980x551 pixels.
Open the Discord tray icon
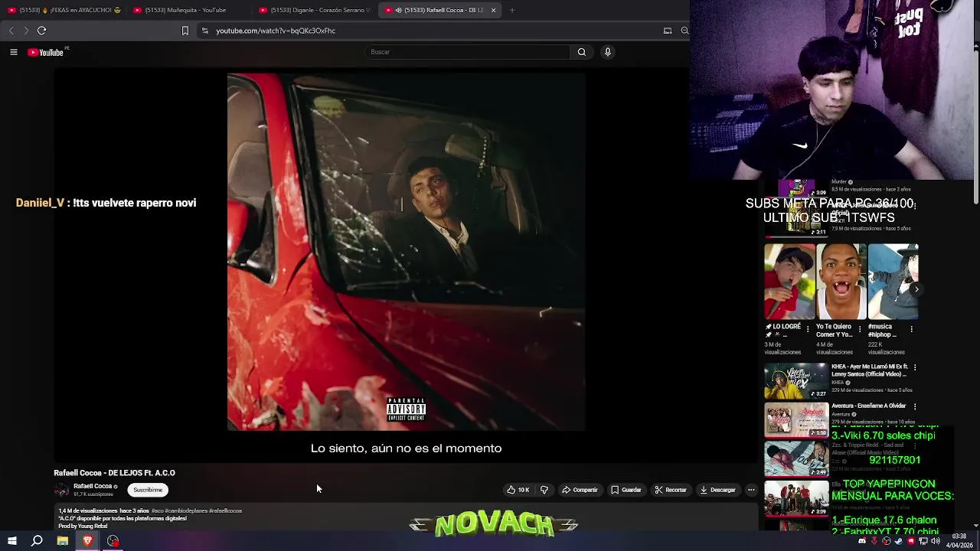(862, 541)
